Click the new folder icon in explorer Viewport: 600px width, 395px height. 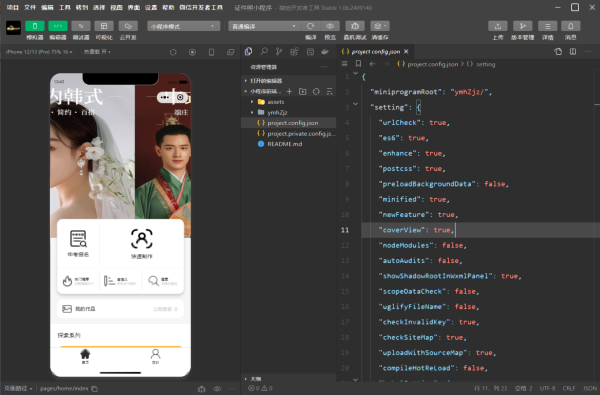[303, 91]
